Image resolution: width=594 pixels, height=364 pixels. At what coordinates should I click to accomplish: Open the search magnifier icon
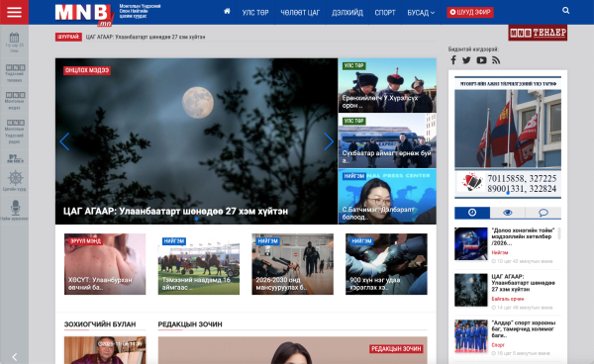[x=565, y=11]
